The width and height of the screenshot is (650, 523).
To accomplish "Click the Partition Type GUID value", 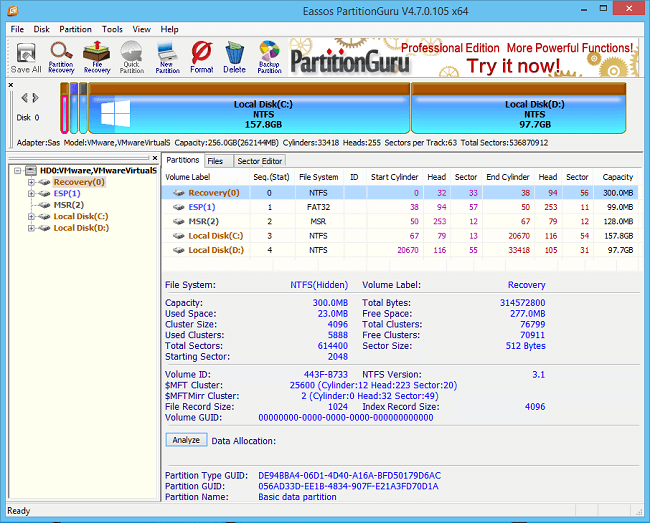I will (349, 475).
